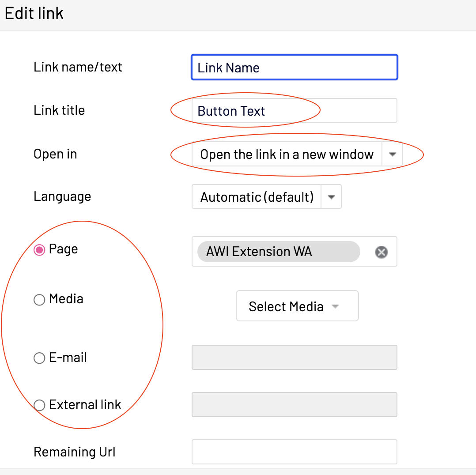Image resolution: width=476 pixels, height=475 pixels.
Task: Choose the E-mail link type option
Action: point(39,358)
